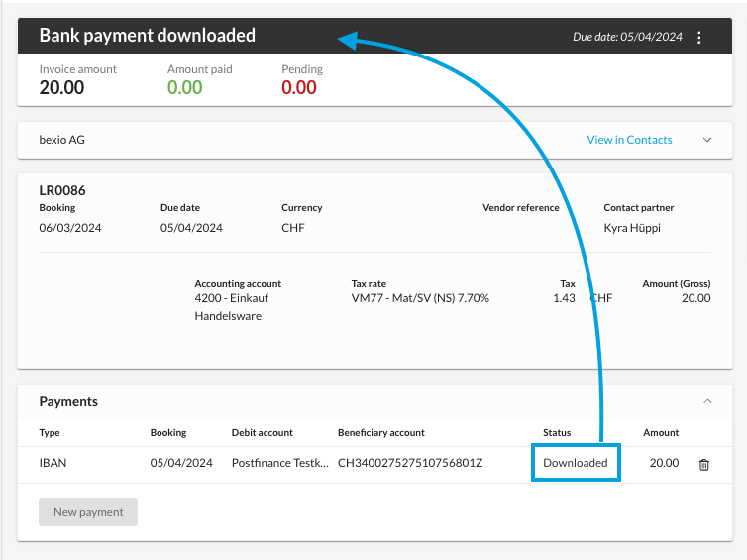Click booking date 06/03/2024
This screenshot has height=560, width=747.
(x=70, y=228)
